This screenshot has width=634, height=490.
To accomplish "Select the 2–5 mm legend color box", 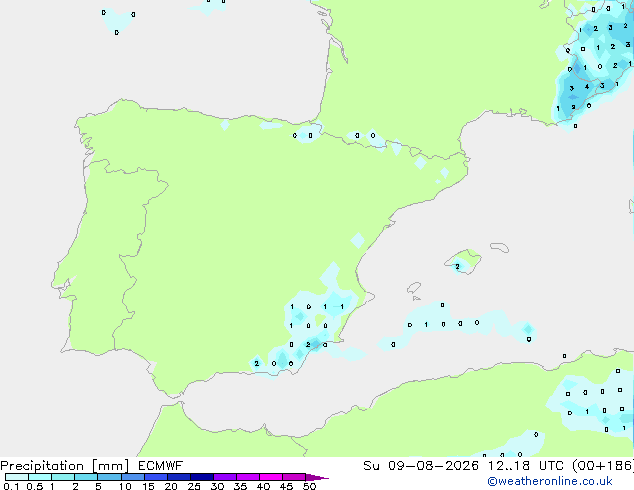I will pos(86,477).
